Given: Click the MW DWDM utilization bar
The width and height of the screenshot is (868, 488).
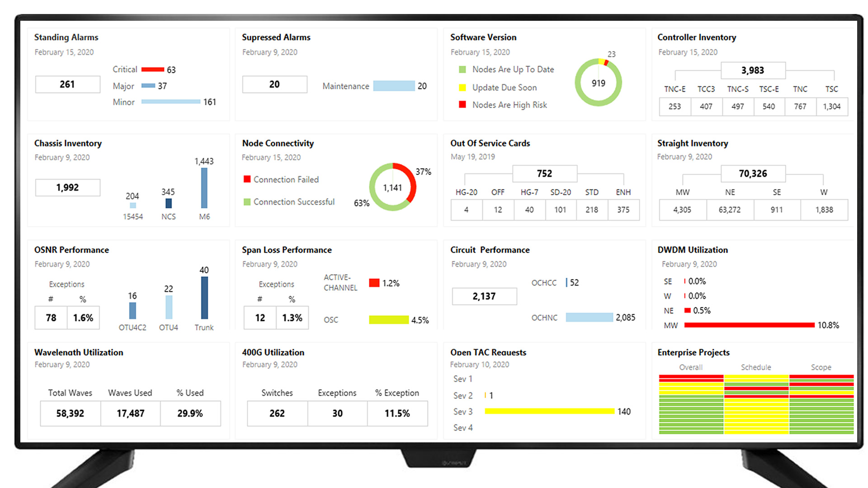Looking at the screenshot, I should coord(749,325).
